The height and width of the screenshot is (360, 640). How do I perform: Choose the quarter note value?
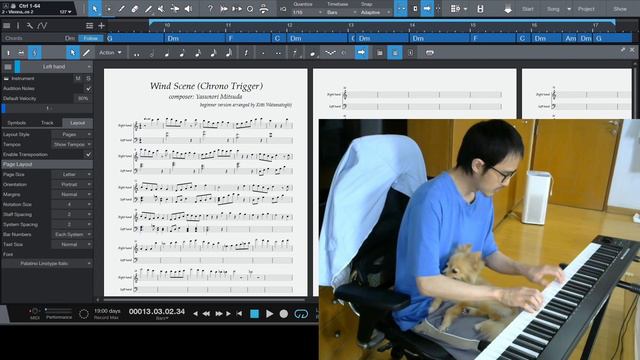pos(167,53)
